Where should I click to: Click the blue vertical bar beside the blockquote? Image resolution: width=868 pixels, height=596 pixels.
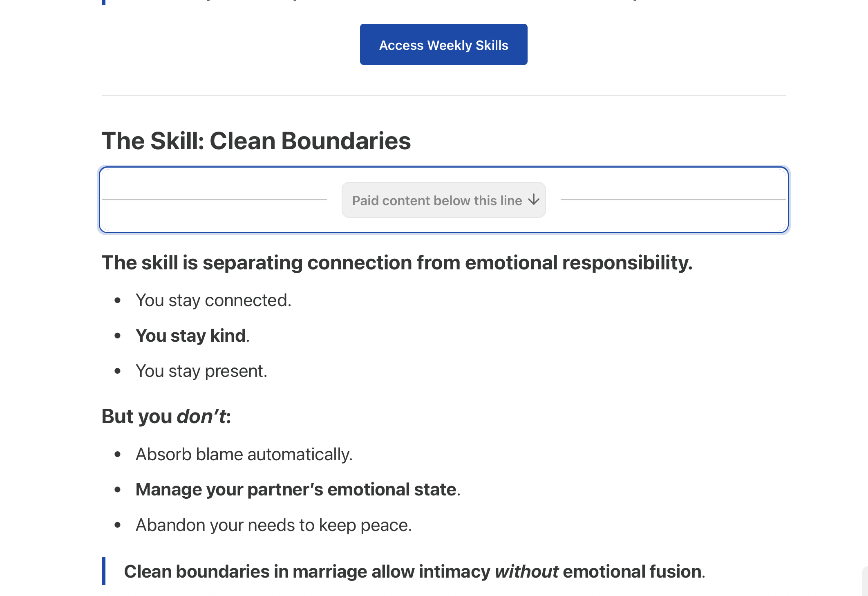click(x=103, y=571)
